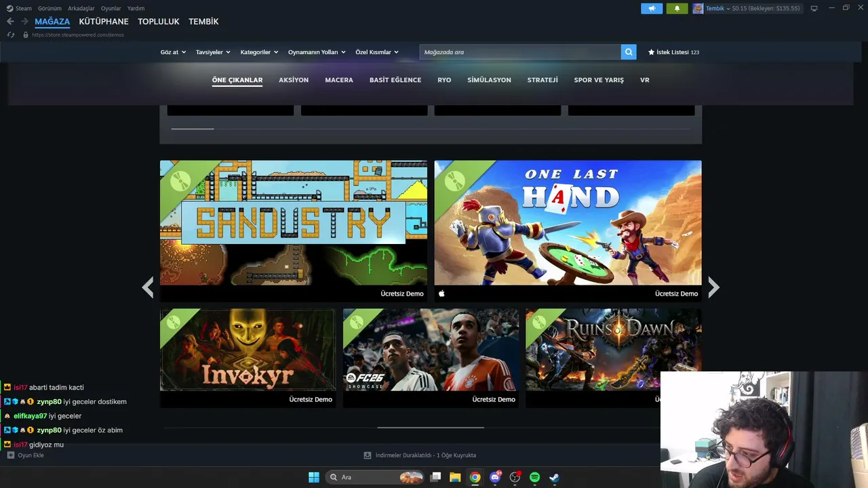Open the One Last Hand demo capsule
The height and width of the screenshot is (488, 868).
[568, 230]
